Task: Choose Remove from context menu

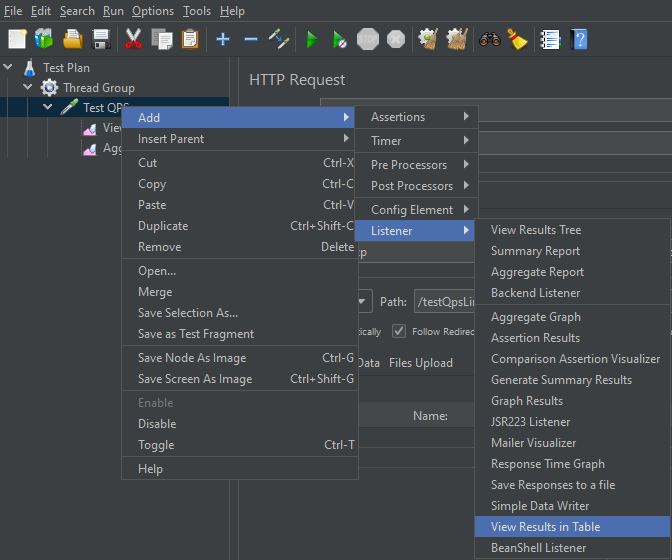Action: pos(240,247)
